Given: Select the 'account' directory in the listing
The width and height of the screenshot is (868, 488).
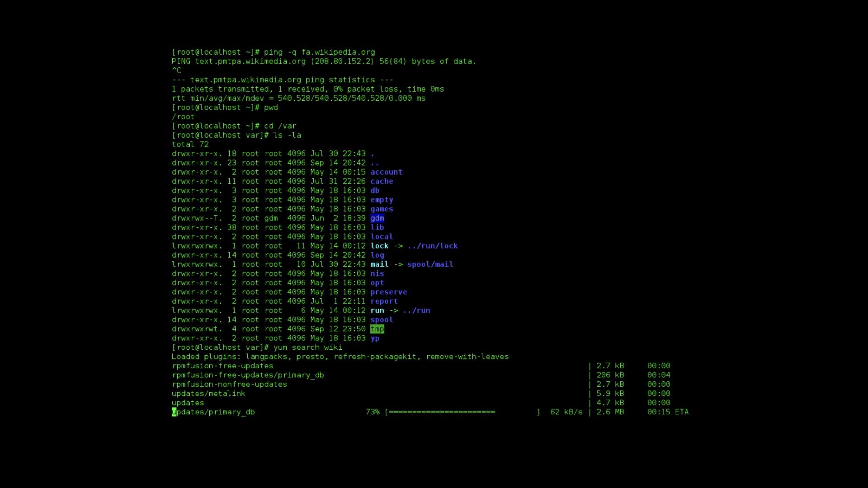Looking at the screenshot, I should coord(387,172).
